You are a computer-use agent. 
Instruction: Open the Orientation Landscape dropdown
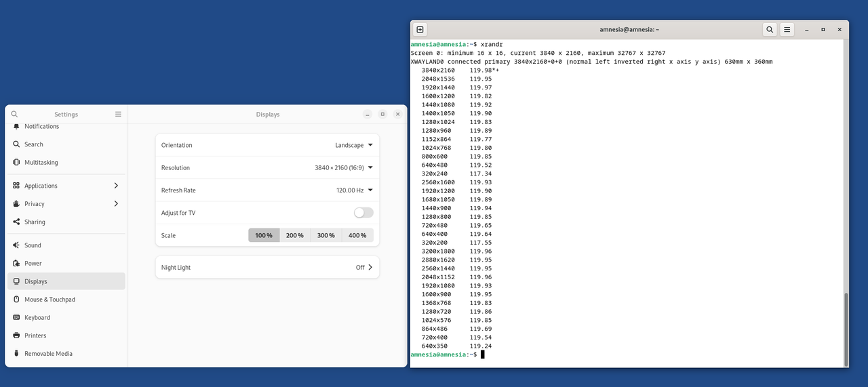point(354,145)
